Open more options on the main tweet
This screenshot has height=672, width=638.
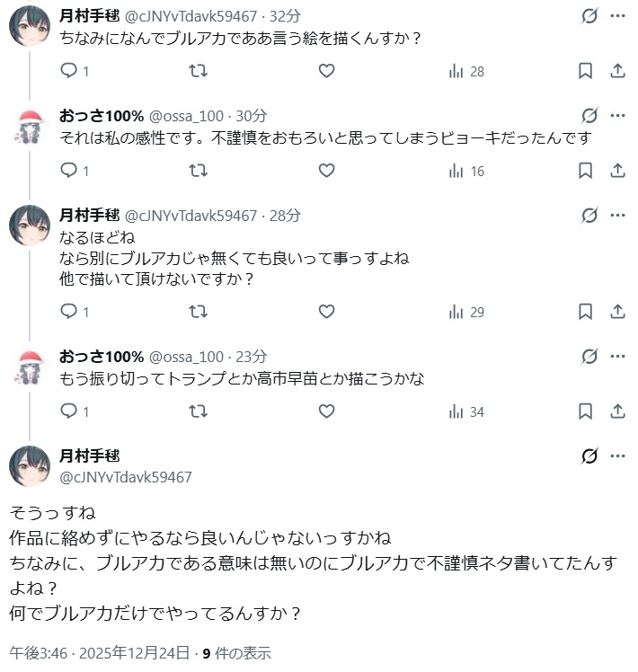point(617,456)
